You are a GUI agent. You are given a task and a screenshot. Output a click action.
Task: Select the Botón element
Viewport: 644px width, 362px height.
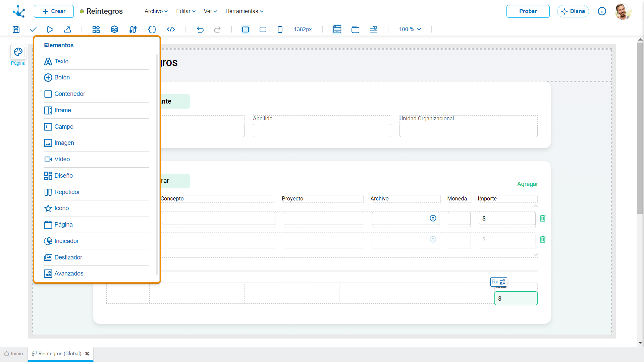click(96, 78)
